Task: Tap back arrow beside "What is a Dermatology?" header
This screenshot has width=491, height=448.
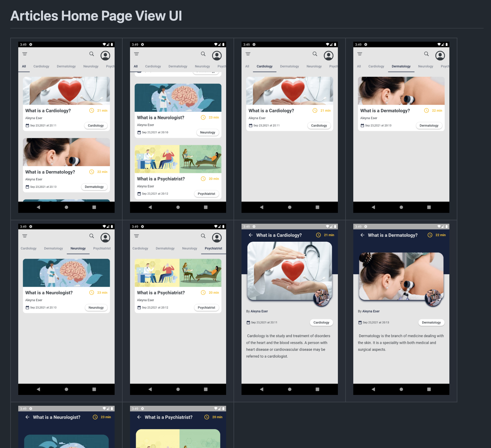Action: click(x=362, y=235)
